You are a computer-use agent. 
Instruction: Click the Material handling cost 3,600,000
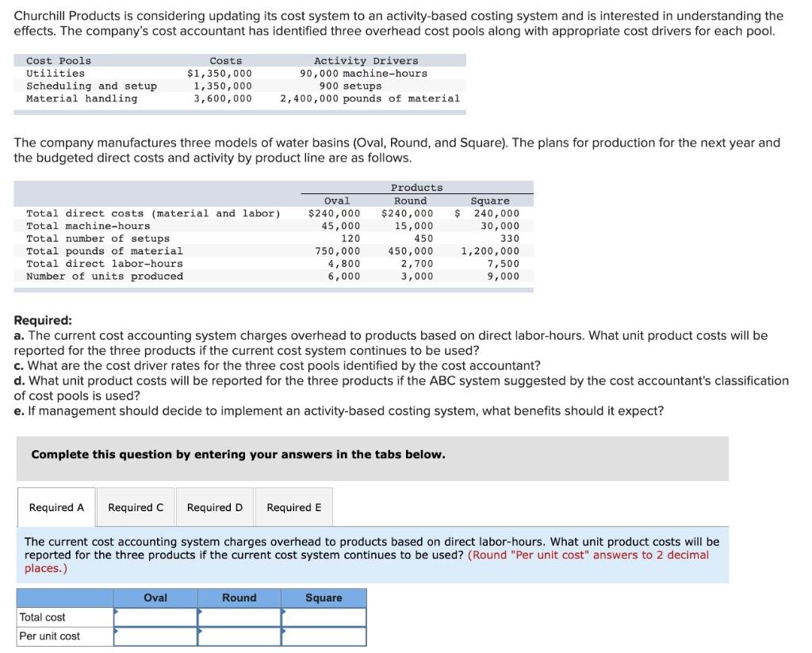223,98
